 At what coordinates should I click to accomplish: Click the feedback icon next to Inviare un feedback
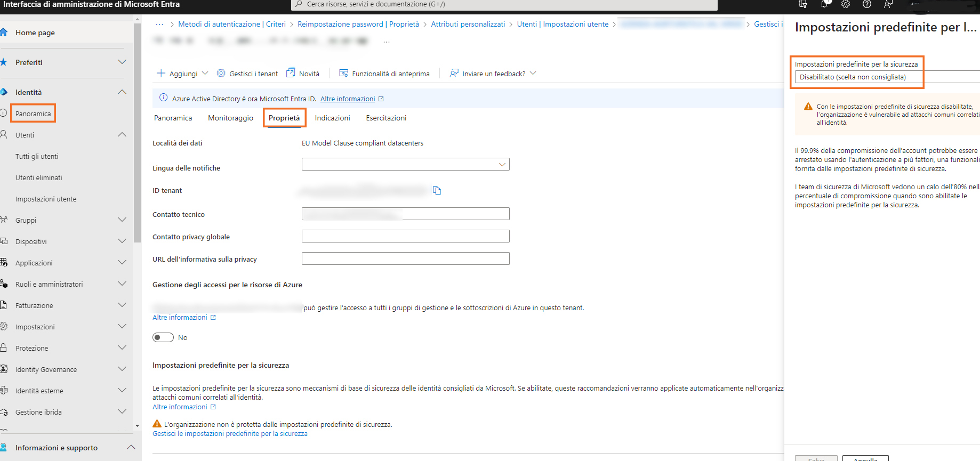[454, 73]
